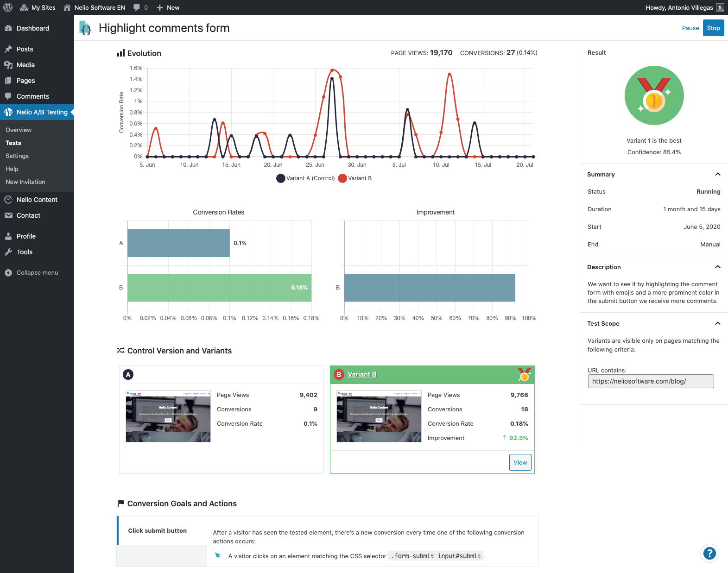Click the winner medal icon in Result panel

(654, 95)
